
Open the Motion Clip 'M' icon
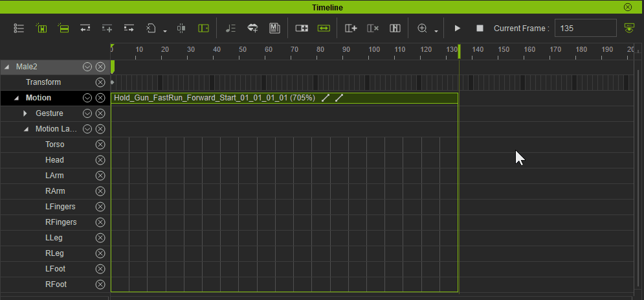coord(274,28)
